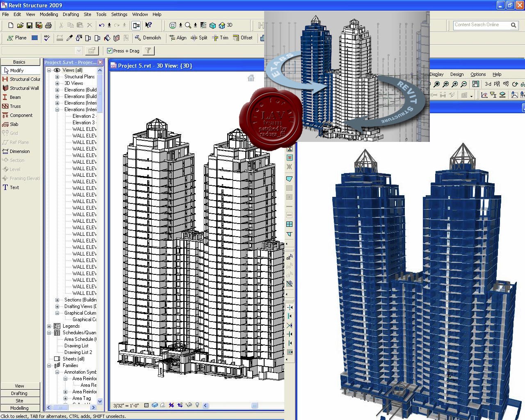Toggle the Thin Lines icon
Screen dimensions: 525x420
click(203, 25)
